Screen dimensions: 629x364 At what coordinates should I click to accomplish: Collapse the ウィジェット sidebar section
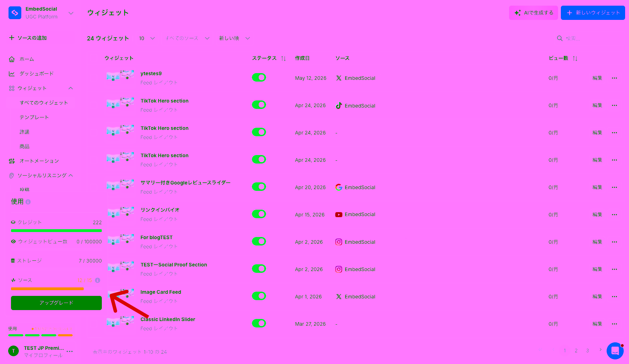point(71,88)
